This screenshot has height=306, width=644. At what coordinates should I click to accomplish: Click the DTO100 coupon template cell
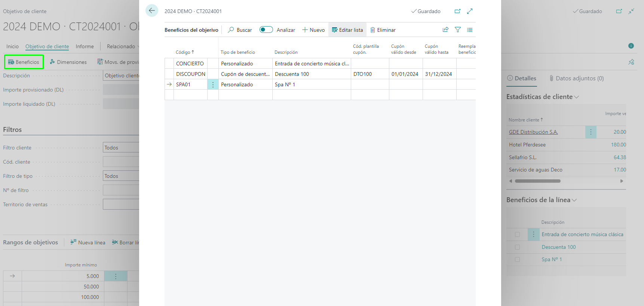[x=370, y=74]
